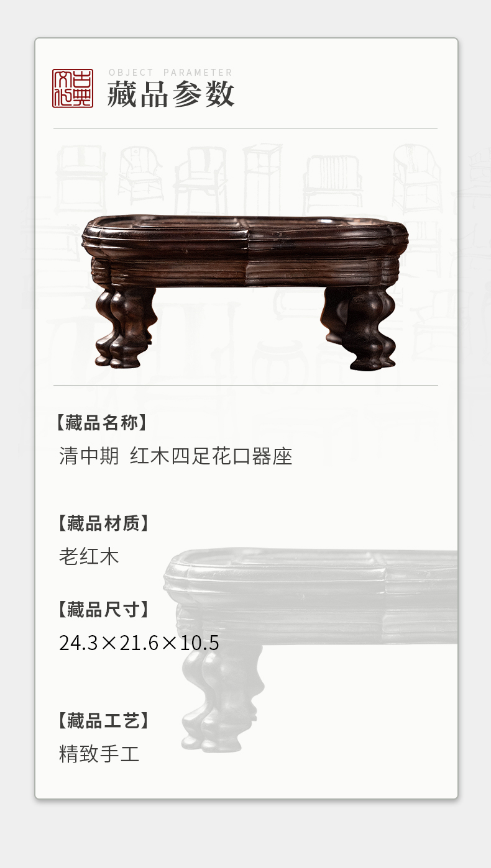491x868 pixels.
Task: Click the right carved leg of the stand
Action: click(360, 328)
